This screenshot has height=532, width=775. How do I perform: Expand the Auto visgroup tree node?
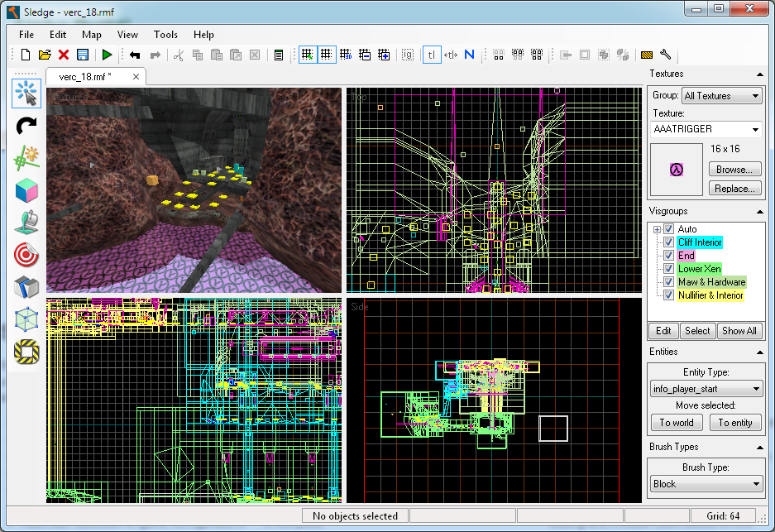(657, 229)
